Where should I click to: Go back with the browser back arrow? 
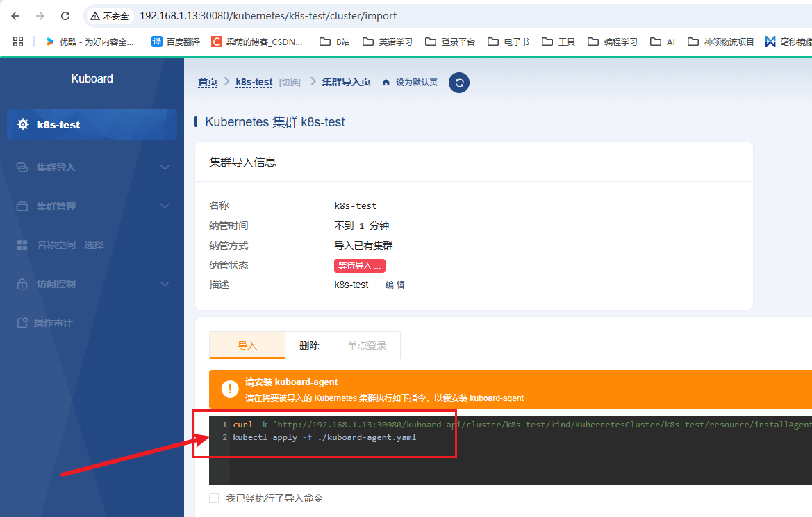pos(15,16)
